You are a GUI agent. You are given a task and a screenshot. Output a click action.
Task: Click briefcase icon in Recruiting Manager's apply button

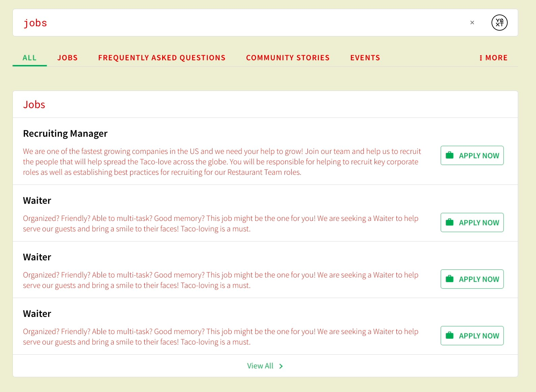(449, 155)
